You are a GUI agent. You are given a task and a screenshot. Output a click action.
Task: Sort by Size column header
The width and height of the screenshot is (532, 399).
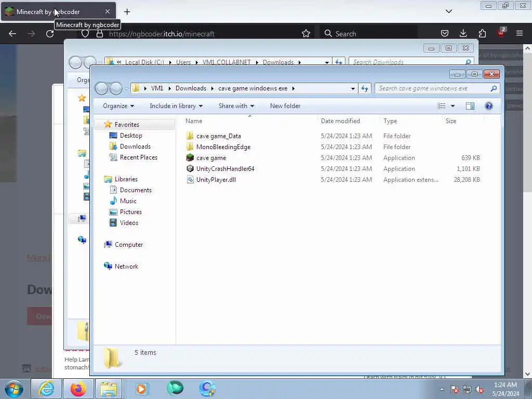click(451, 121)
